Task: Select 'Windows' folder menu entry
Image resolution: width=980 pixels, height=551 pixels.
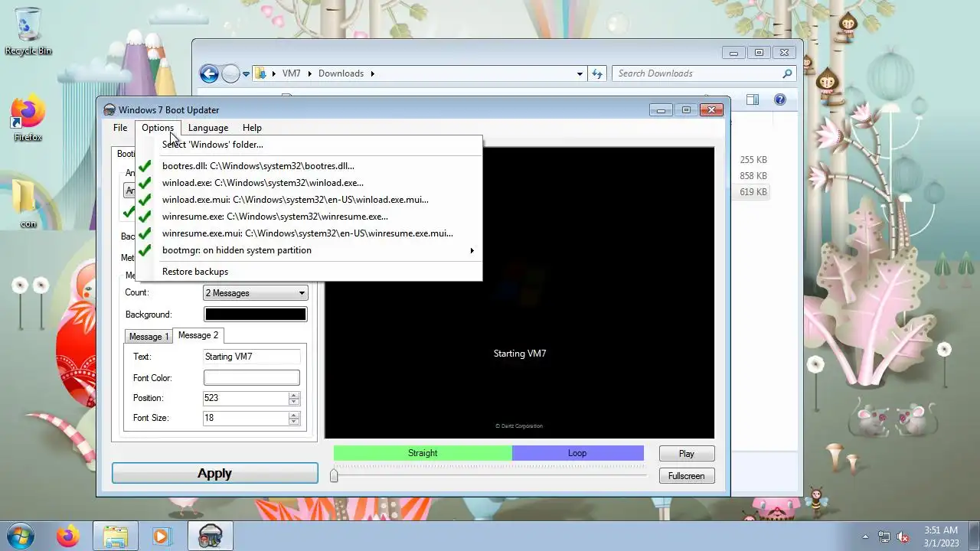Action: [309, 145]
